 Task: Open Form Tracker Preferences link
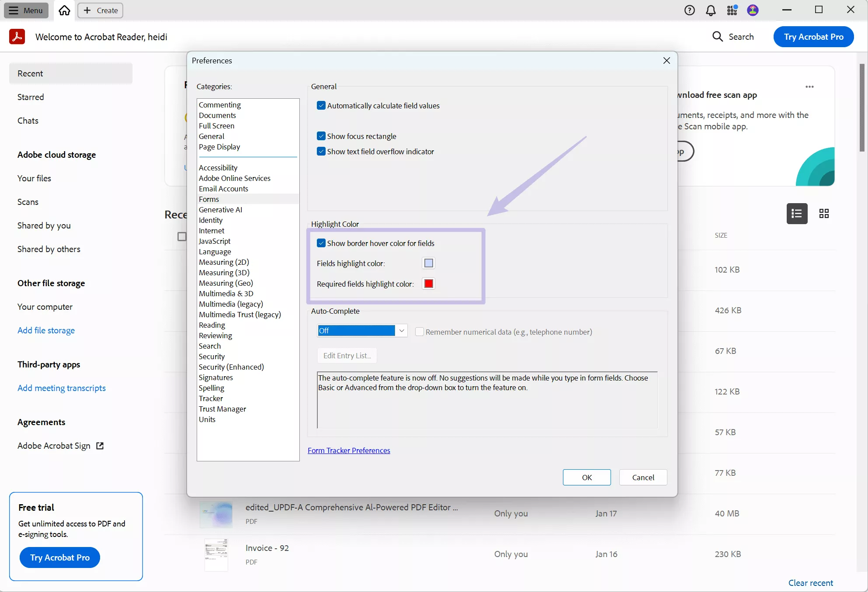point(349,450)
